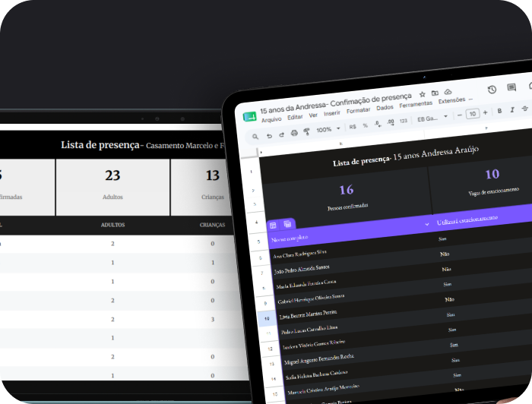Open the Ver menu
The width and height of the screenshot is (532, 404).
point(313,115)
